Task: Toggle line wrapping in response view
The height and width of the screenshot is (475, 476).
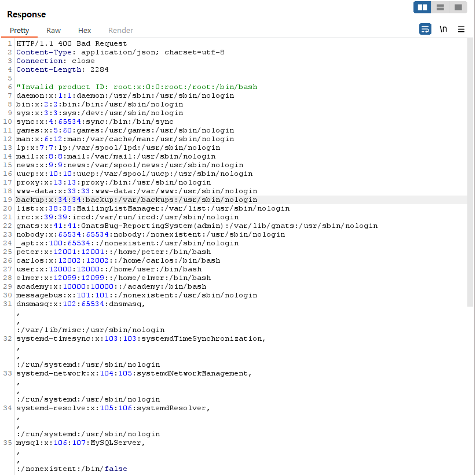Action: pyautogui.click(x=425, y=29)
